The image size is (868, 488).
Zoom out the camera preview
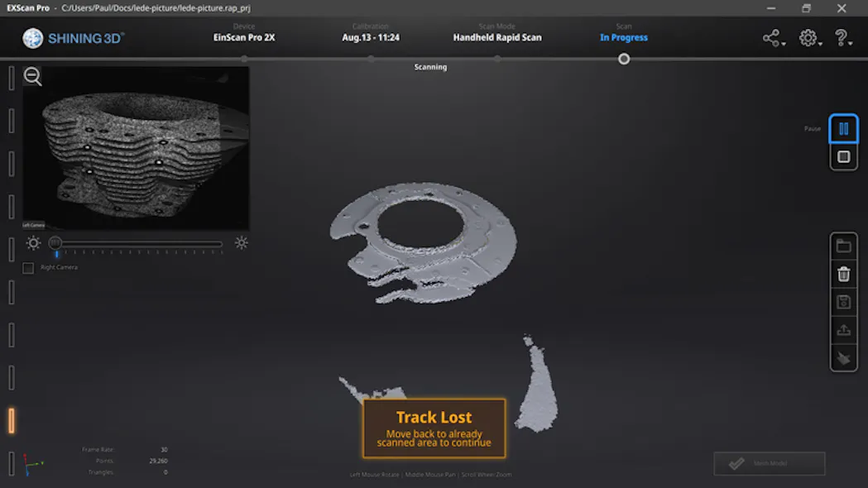tap(32, 76)
